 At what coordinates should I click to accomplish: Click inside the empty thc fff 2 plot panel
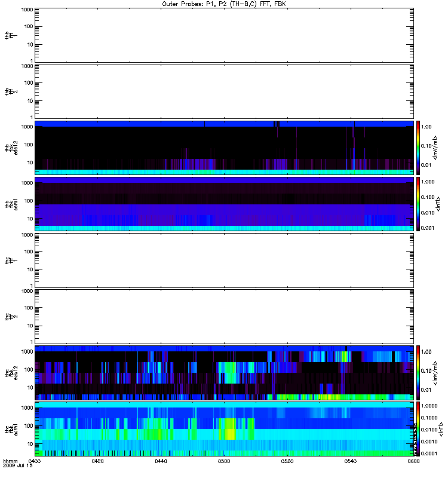click(224, 317)
